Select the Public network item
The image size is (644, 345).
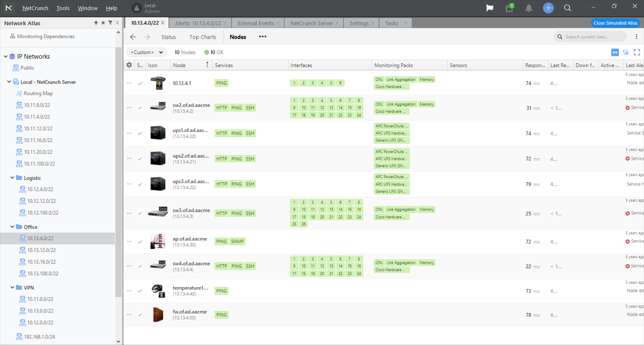[x=23, y=68]
